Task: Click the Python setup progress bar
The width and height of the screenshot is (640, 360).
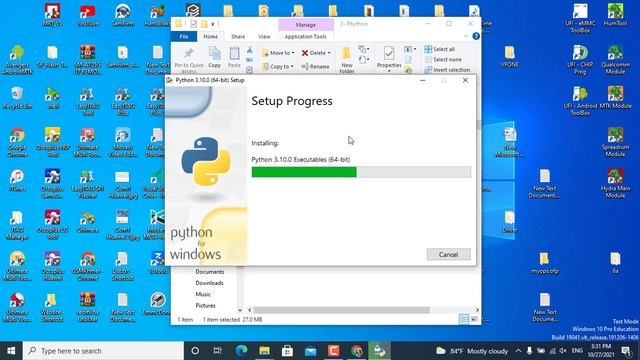Action: pyautogui.click(x=361, y=172)
